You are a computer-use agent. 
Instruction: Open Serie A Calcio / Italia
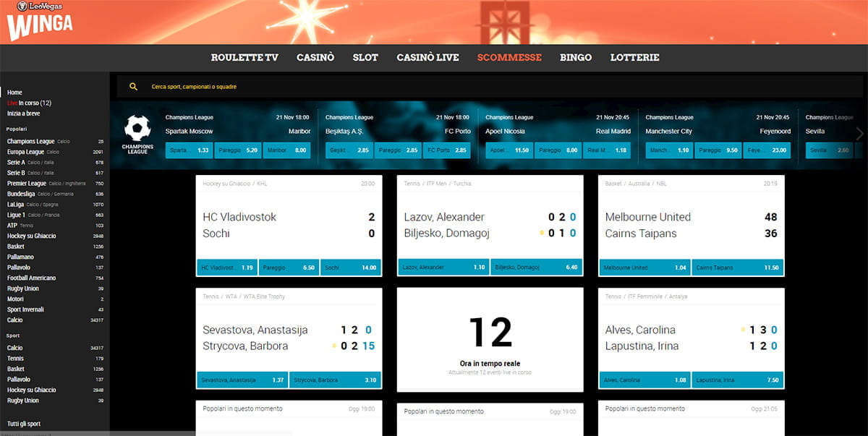click(55, 163)
